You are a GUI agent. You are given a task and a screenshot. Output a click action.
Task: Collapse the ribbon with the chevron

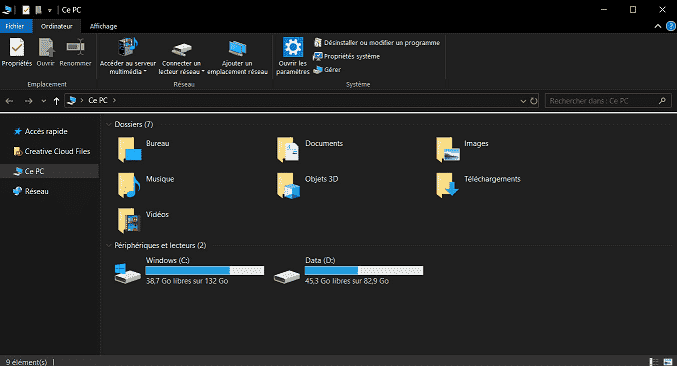pos(658,26)
